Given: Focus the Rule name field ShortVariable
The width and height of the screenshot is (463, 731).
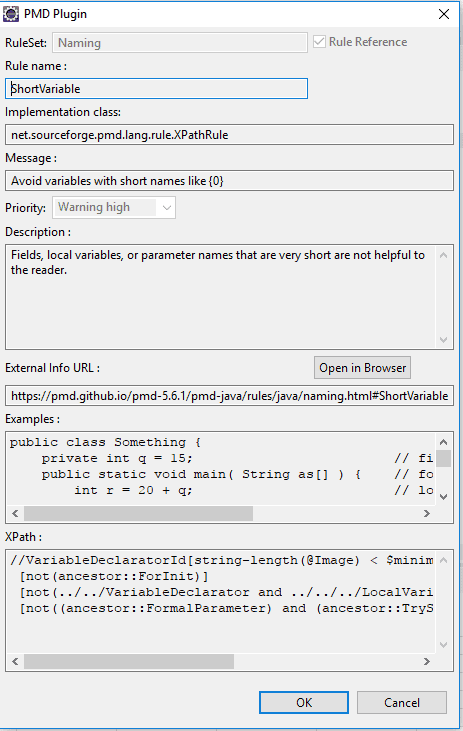Looking at the screenshot, I should click(x=156, y=89).
